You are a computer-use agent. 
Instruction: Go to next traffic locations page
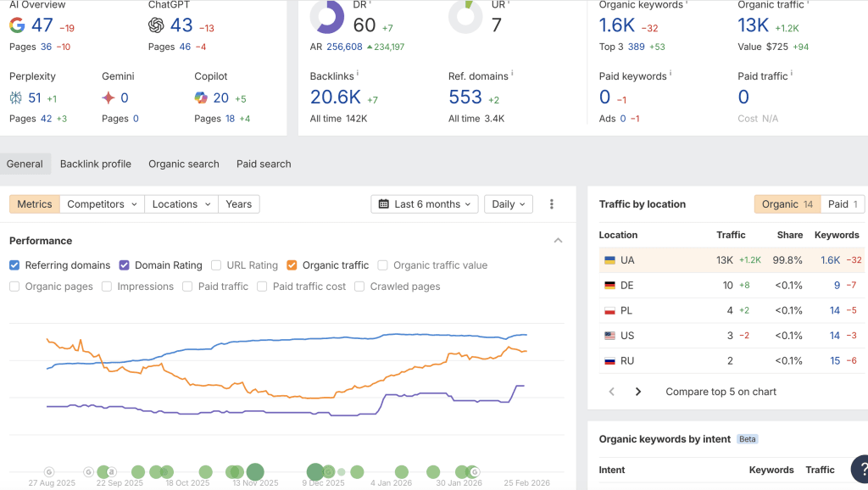(x=638, y=392)
